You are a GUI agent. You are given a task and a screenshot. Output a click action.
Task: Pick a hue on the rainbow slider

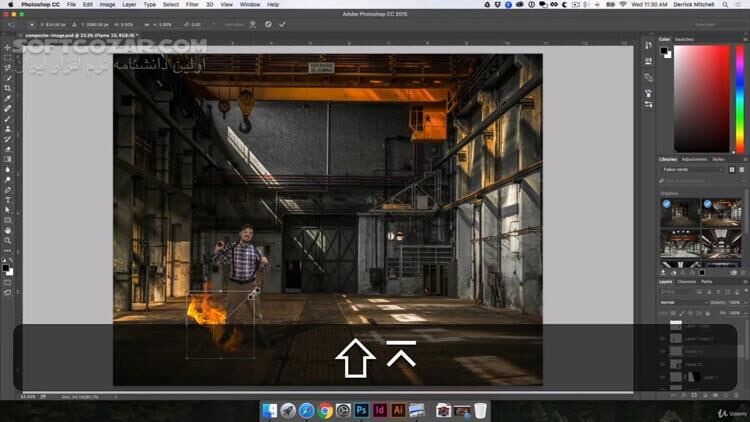tap(741, 100)
